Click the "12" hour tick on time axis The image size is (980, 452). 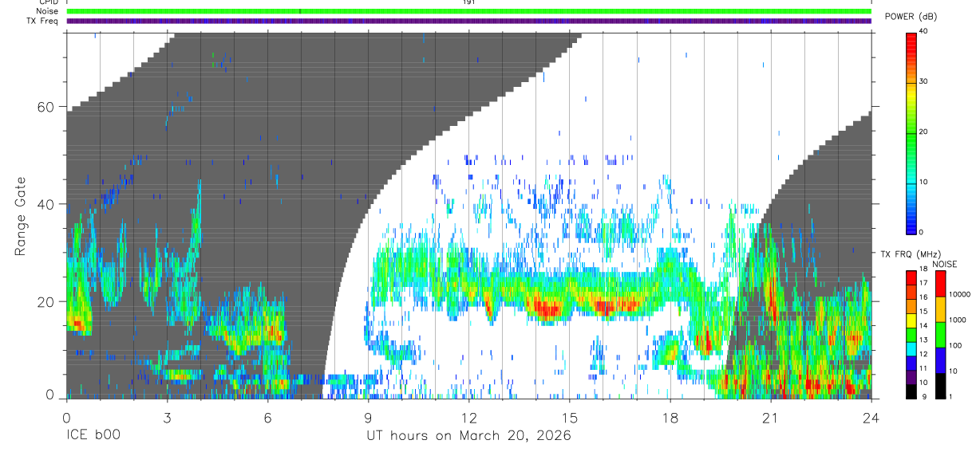tap(468, 418)
